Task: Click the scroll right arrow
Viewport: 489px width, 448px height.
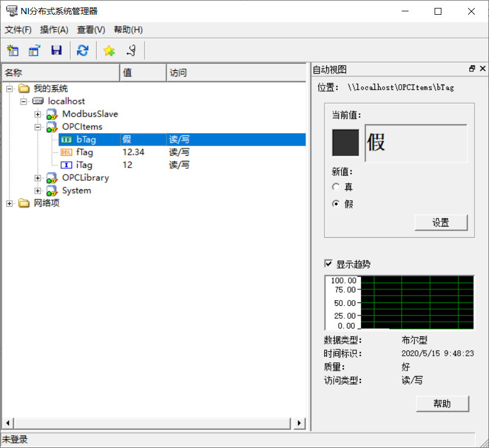Action: click(x=299, y=423)
